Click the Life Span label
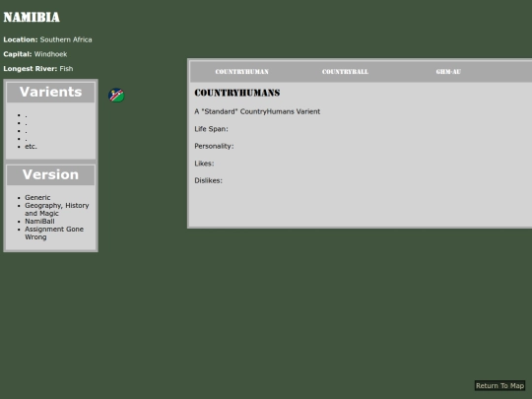The height and width of the screenshot is (399, 532). point(211,129)
